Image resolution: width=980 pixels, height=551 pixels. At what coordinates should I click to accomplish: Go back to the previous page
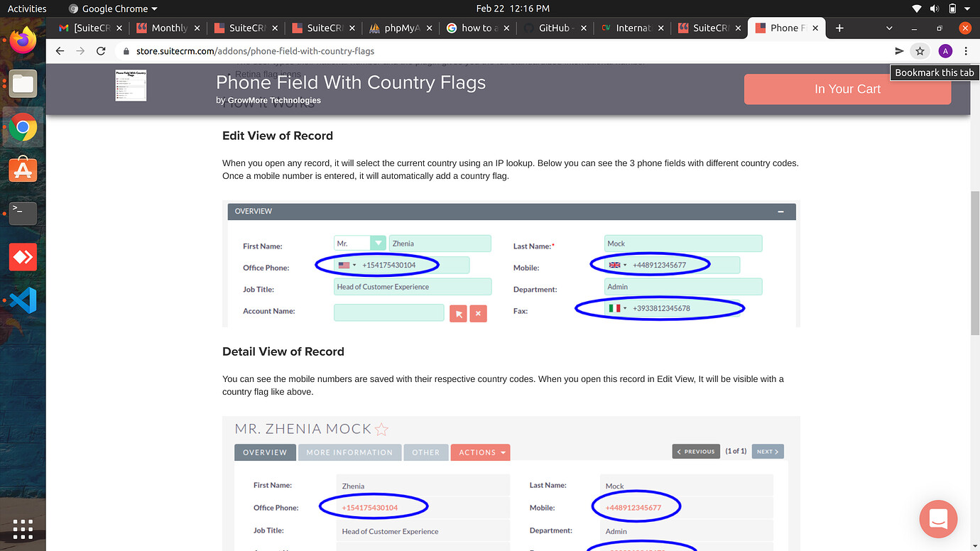(60, 51)
